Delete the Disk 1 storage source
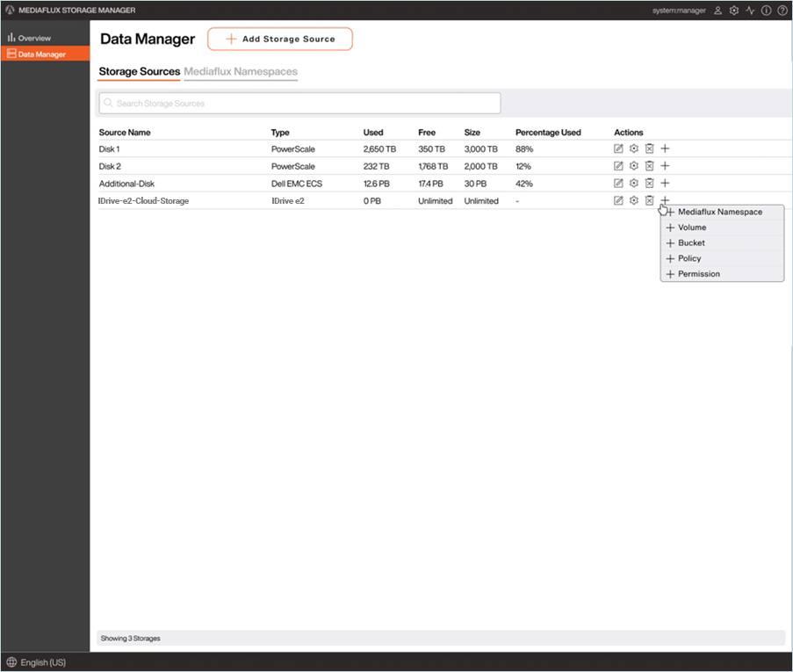Viewport: 793px width, 672px height. [649, 148]
